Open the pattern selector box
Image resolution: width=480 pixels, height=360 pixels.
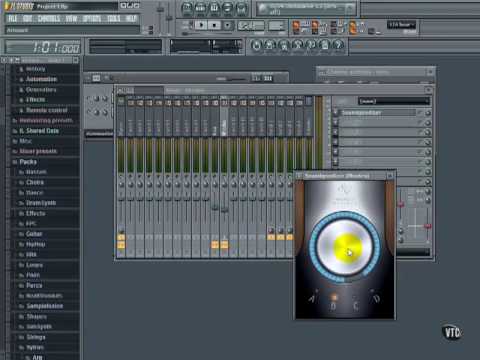click(x=277, y=25)
